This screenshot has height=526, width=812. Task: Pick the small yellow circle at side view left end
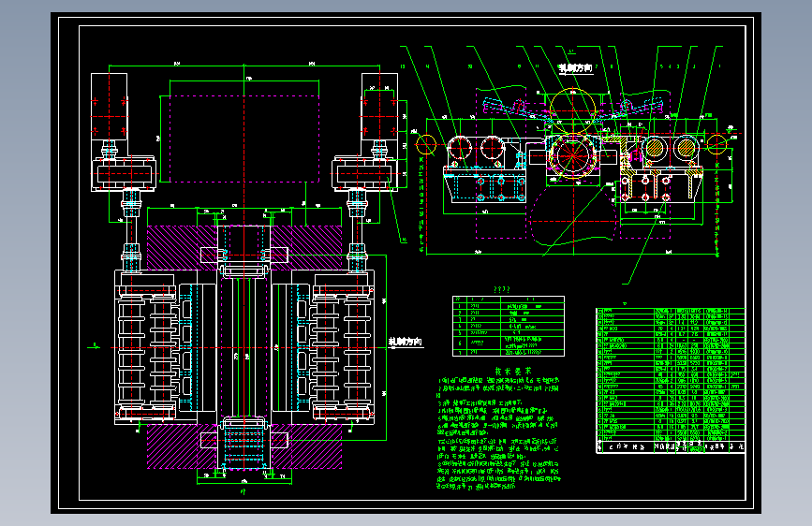pos(426,144)
